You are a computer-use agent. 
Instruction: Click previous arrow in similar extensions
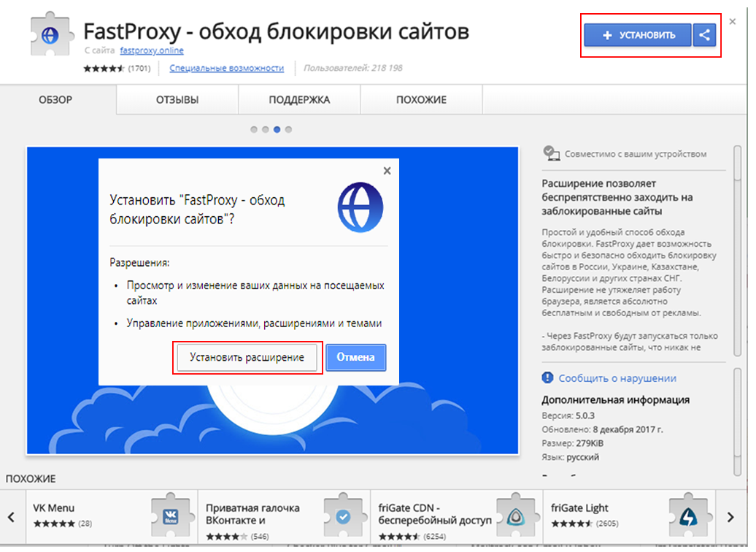11,518
